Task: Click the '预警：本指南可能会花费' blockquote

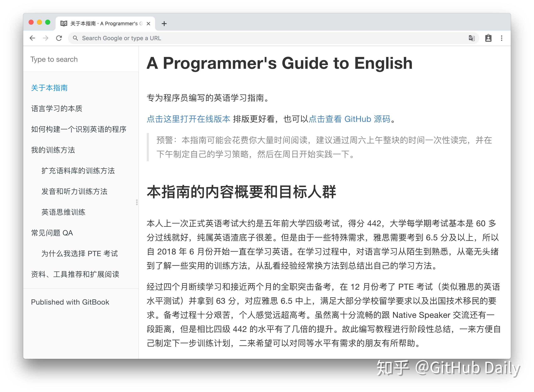Action: tap(324, 147)
